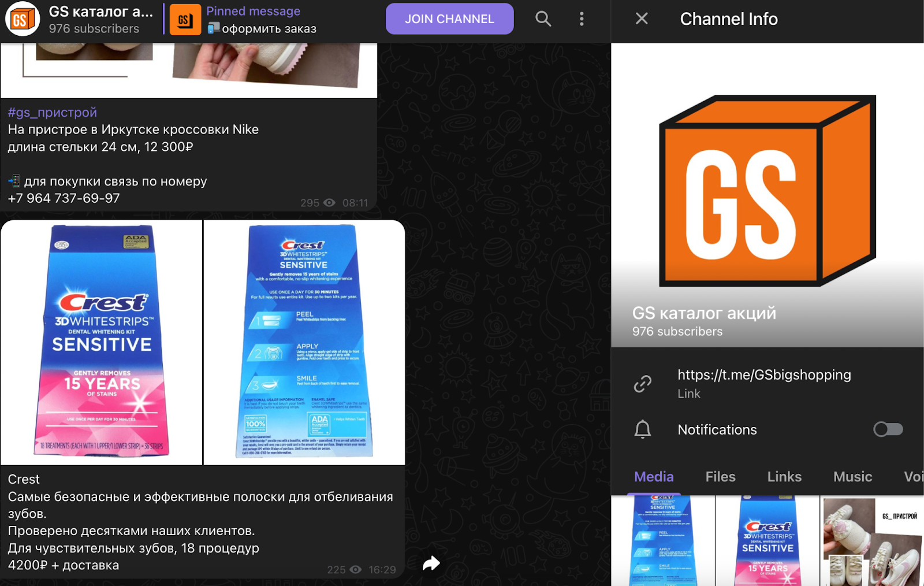Click 'GS каталог акций' name in info panel
924x586 pixels.
pos(704,313)
